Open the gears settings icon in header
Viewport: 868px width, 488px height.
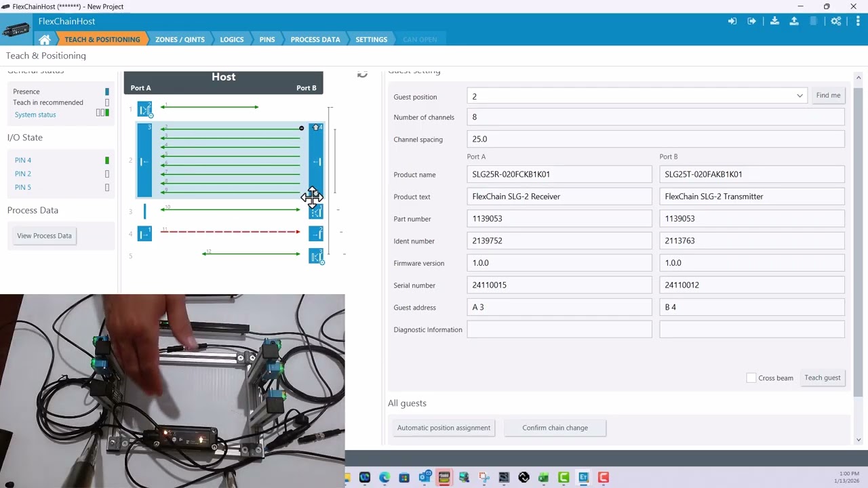point(836,21)
